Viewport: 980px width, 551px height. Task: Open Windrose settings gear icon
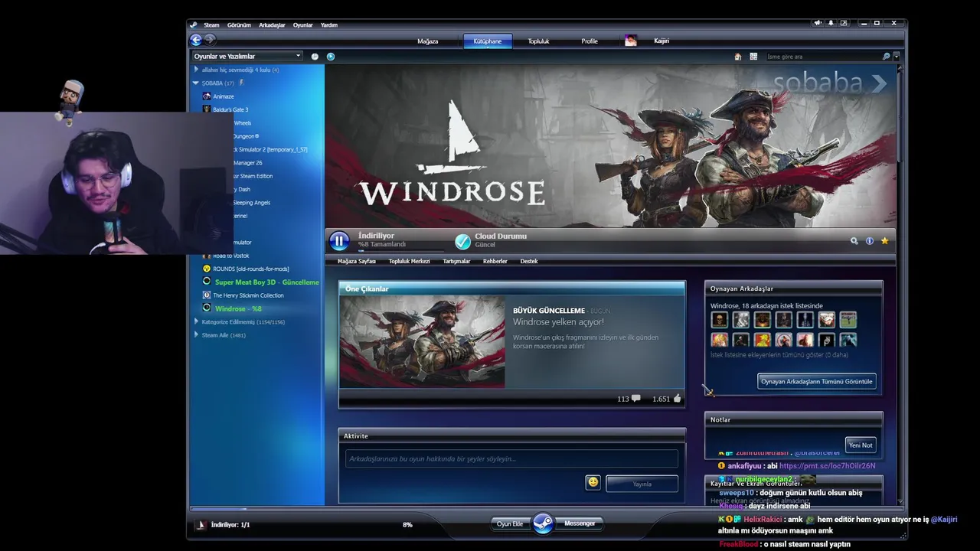click(x=854, y=241)
